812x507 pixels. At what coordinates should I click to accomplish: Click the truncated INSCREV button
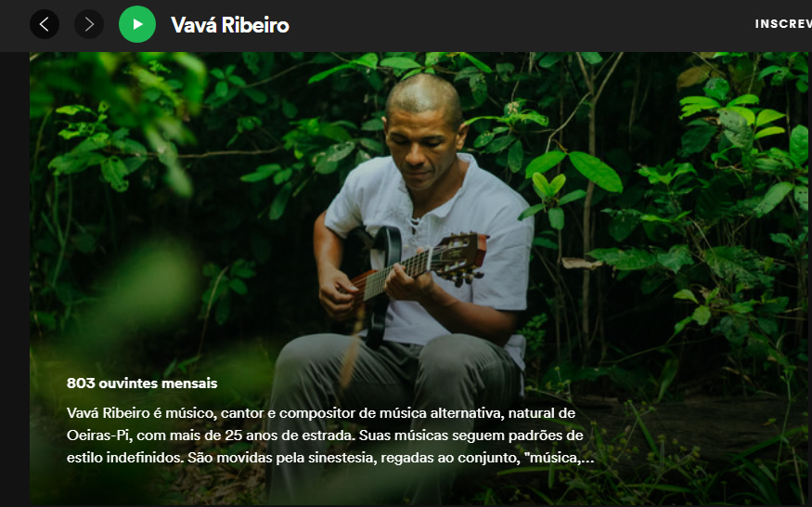(x=783, y=24)
